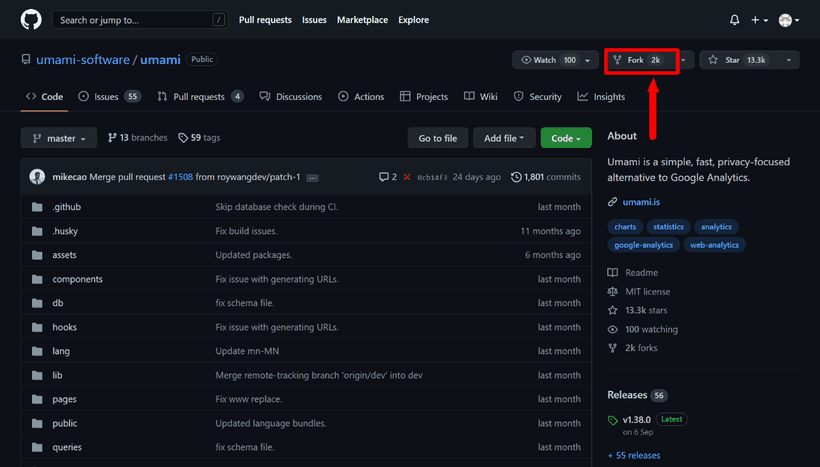Open Issues in top navigation bar
The image size is (820, 467).
(x=314, y=20)
